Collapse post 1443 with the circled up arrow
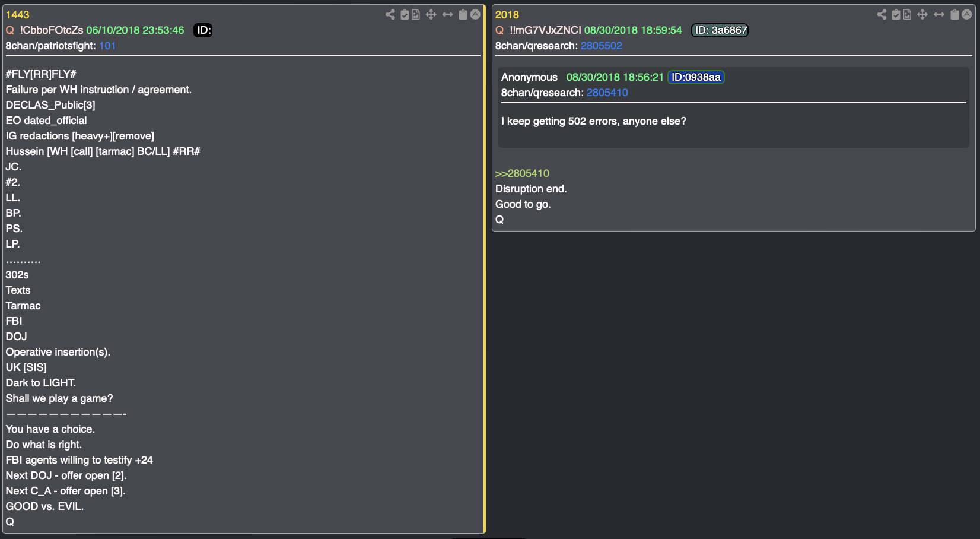The image size is (980, 539). [475, 14]
